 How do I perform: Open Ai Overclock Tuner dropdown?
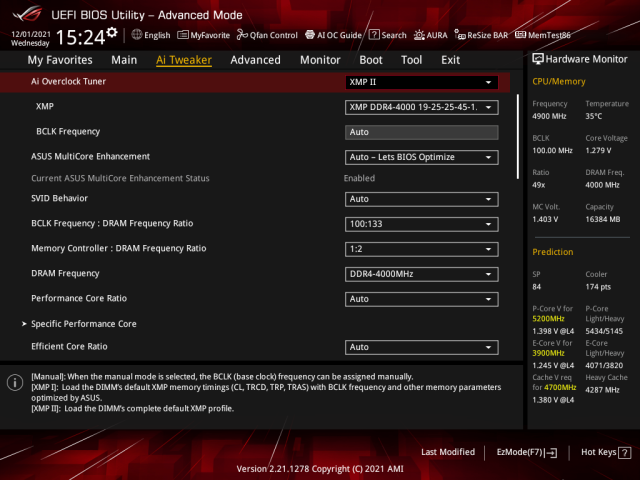coord(421,82)
